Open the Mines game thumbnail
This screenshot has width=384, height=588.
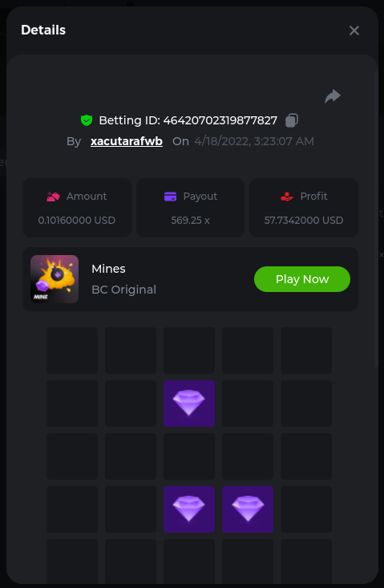click(x=55, y=279)
